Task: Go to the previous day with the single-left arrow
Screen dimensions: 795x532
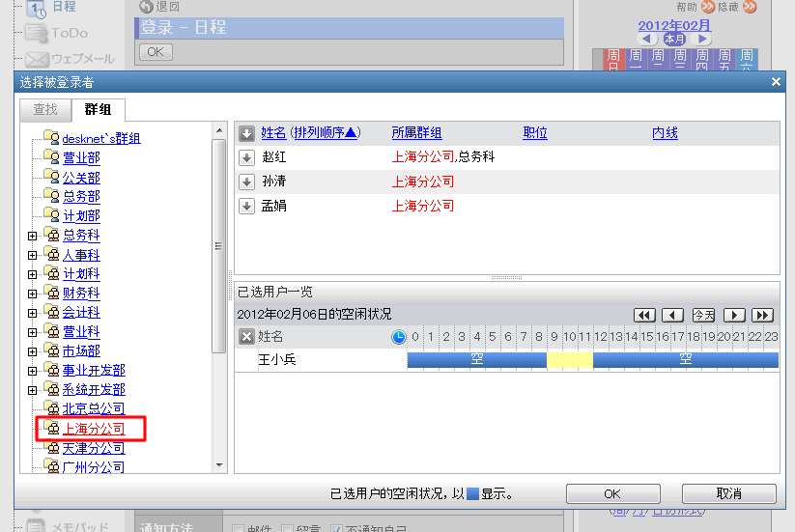Action: click(672, 315)
